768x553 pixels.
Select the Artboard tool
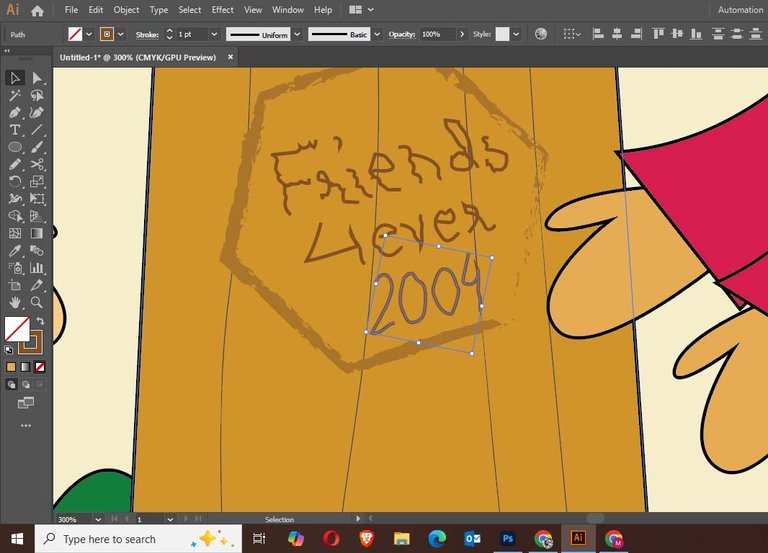(15, 285)
